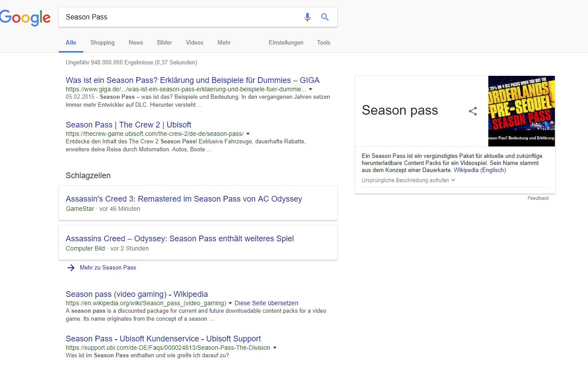
Task: Click the blue search magnifier icon
Action: point(325,17)
